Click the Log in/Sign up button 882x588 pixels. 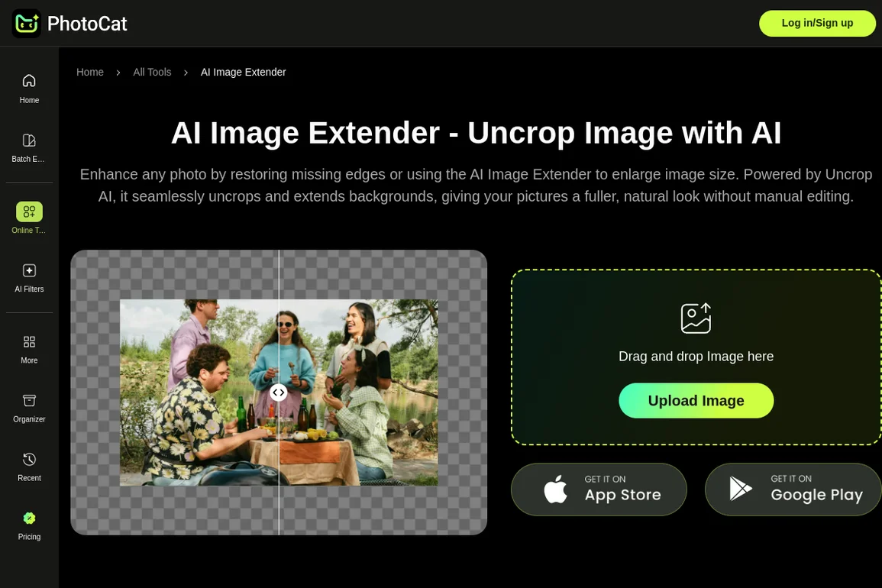click(x=817, y=23)
